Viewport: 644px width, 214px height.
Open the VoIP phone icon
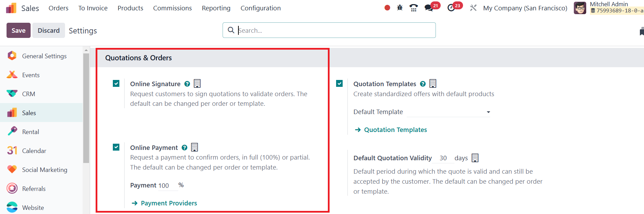414,8
